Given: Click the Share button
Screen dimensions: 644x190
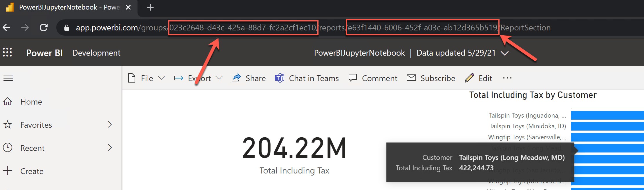Looking at the screenshot, I should (x=249, y=78).
